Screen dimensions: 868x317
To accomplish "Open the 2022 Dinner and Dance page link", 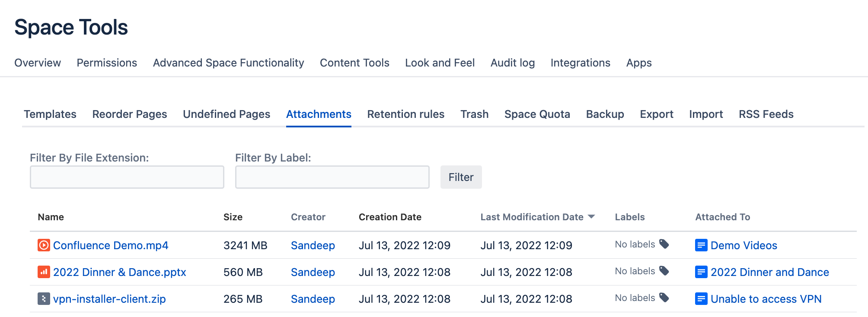I will (769, 272).
